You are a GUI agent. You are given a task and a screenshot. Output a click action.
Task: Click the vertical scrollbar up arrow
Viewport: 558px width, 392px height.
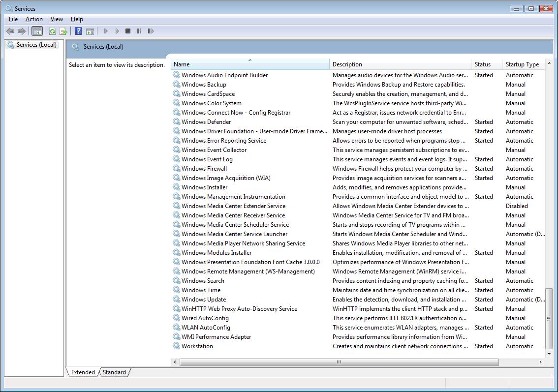click(x=549, y=63)
